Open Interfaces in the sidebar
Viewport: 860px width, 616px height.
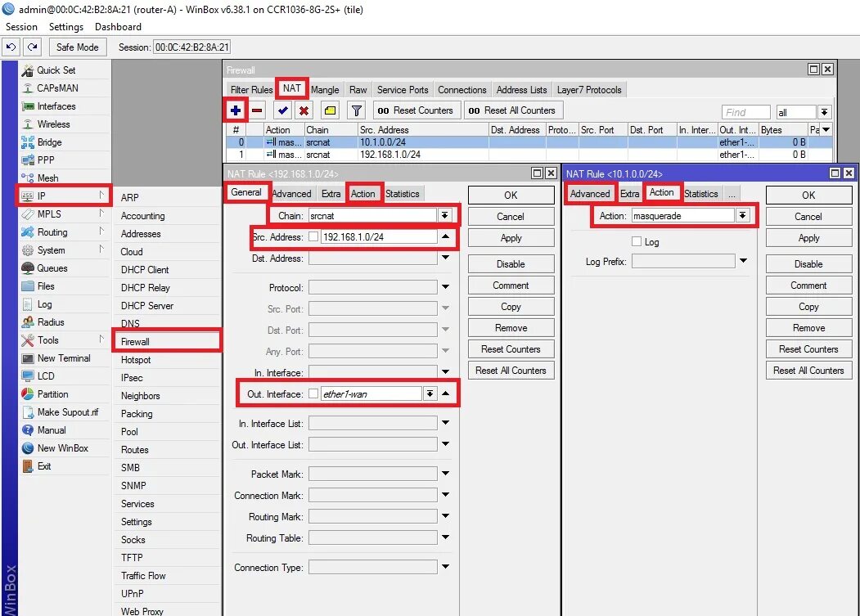[56, 106]
